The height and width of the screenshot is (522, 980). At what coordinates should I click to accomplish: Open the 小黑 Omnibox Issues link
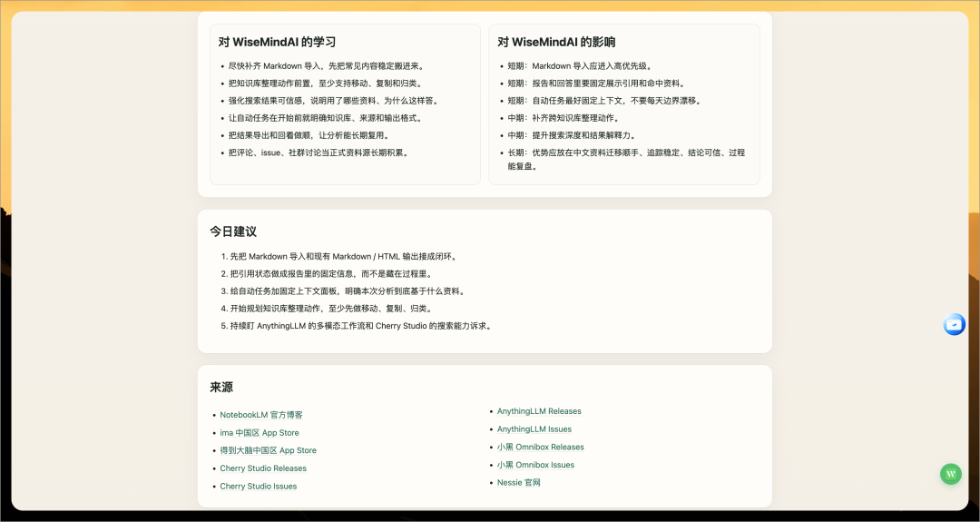coord(535,465)
